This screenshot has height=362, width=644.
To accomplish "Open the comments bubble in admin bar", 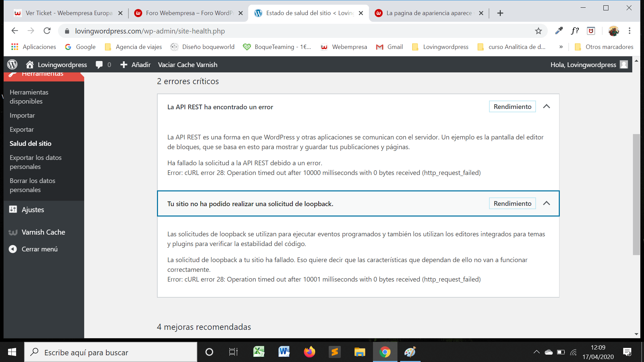I will pos(103,65).
